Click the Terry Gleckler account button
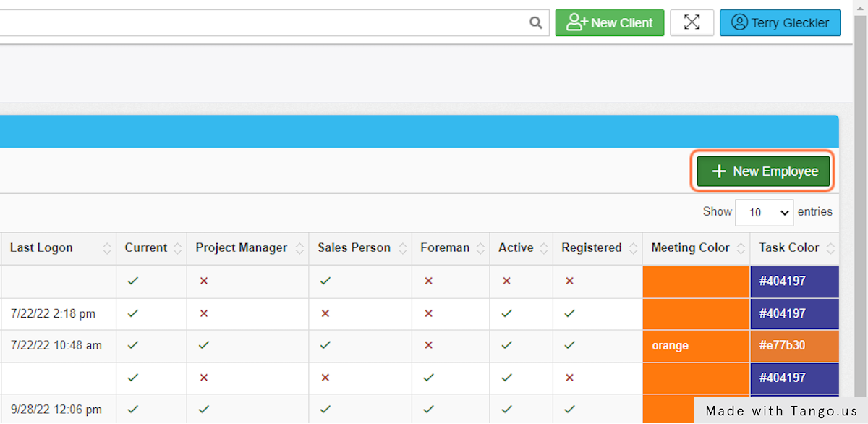 pos(780,22)
